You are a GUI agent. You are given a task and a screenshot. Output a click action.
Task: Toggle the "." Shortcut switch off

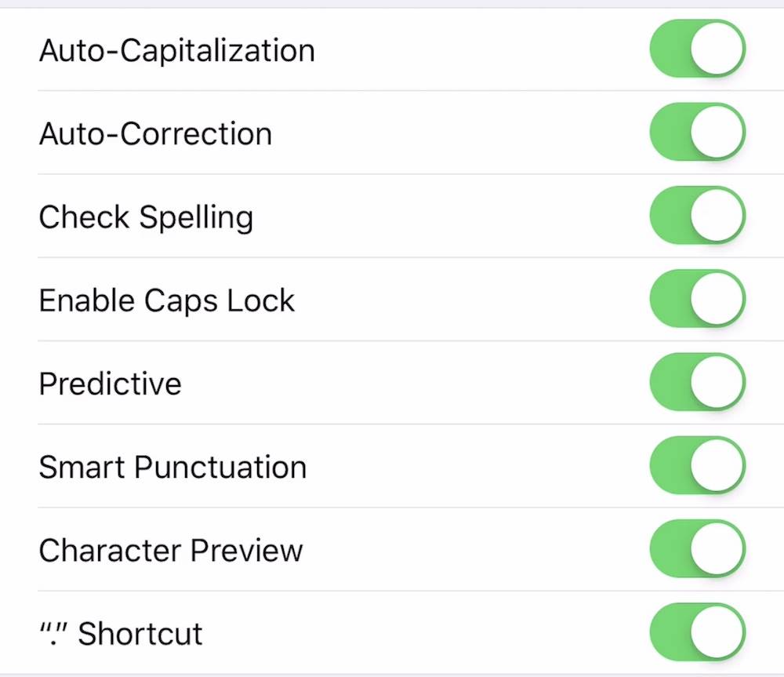point(697,632)
